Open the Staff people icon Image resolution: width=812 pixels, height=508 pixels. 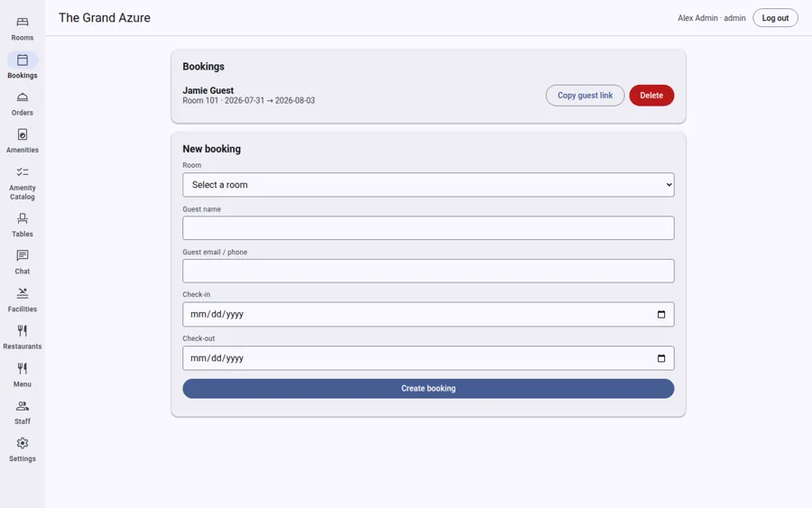[23, 406]
